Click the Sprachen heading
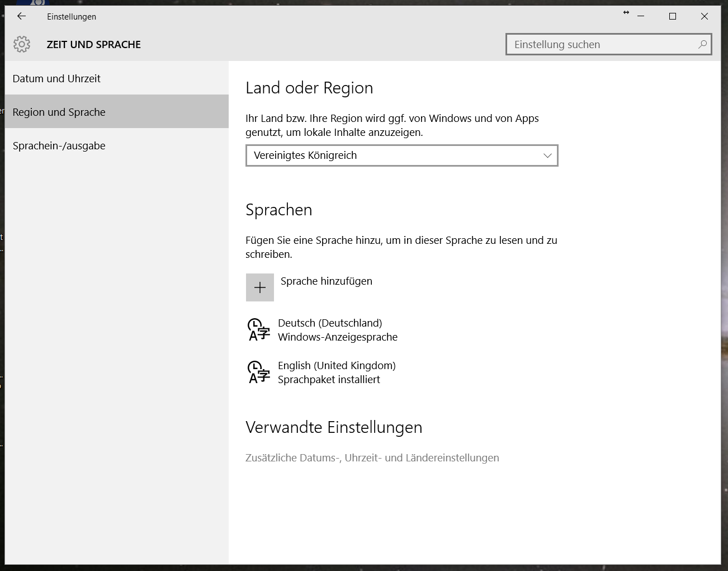This screenshot has width=728, height=571. 279,210
